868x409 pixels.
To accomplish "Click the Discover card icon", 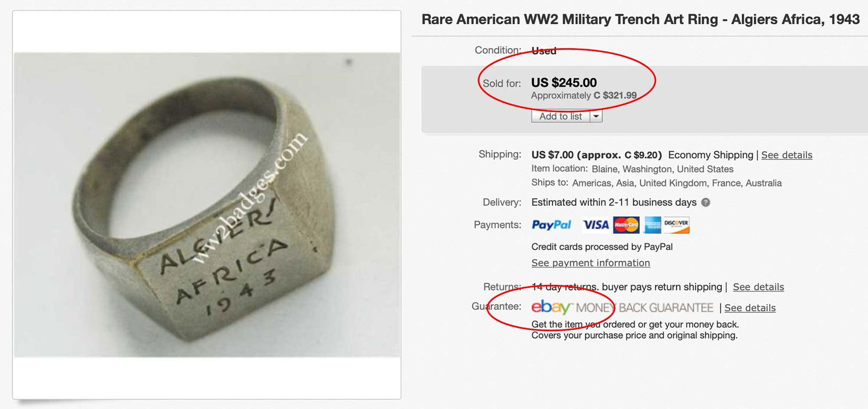I will (675, 224).
